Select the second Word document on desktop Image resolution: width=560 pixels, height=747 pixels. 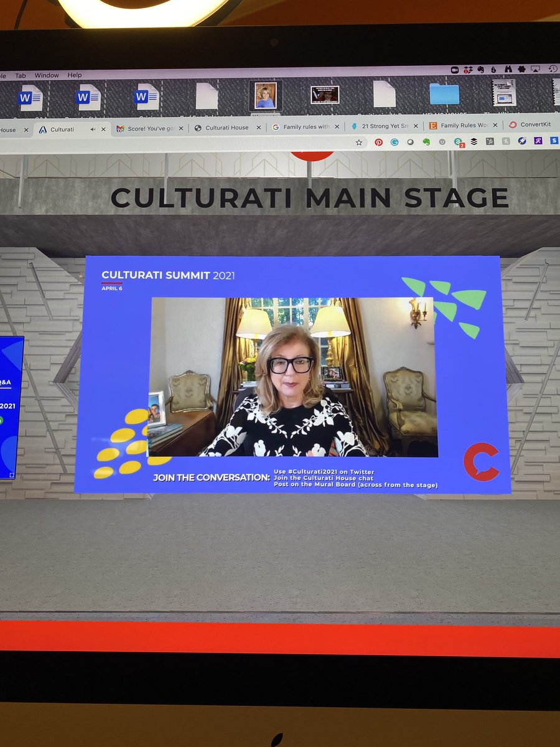pyautogui.click(x=88, y=97)
